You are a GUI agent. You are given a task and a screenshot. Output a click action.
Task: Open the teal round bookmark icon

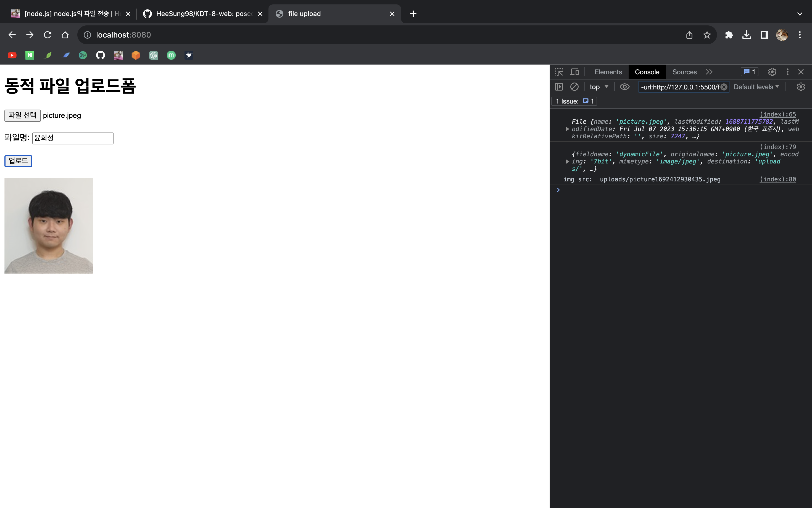click(83, 55)
